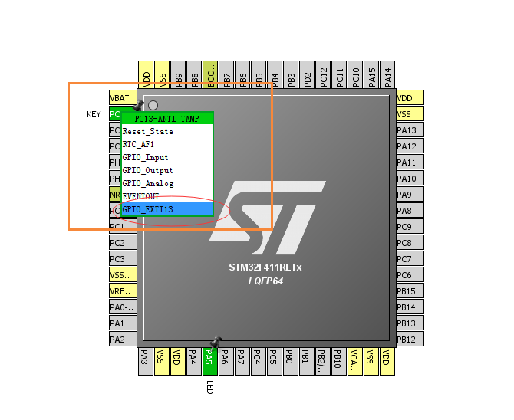The width and height of the screenshot is (514, 420).
Task: Select the PC8 pin
Action: click(x=410, y=243)
